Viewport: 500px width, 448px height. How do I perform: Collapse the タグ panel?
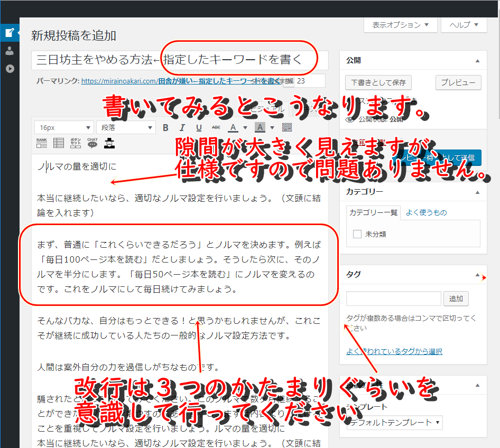coord(477,275)
